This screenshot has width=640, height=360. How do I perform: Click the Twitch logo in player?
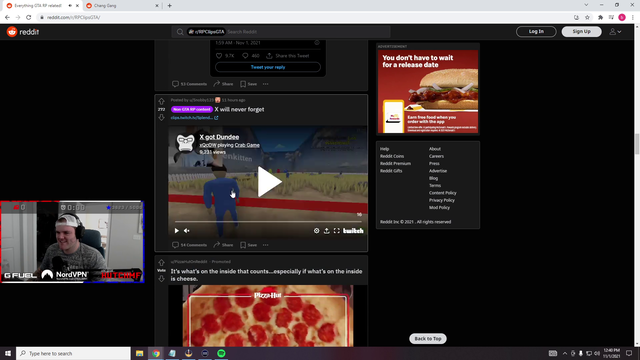tap(353, 231)
